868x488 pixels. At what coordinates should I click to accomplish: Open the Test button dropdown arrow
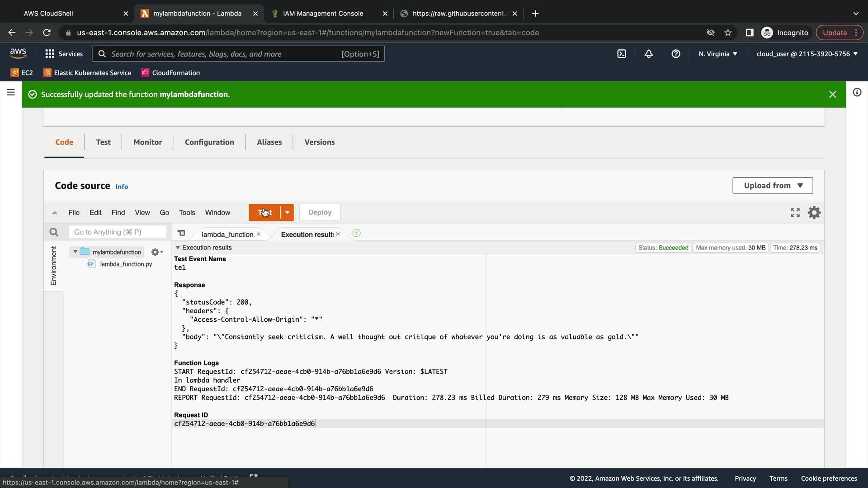(x=287, y=212)
